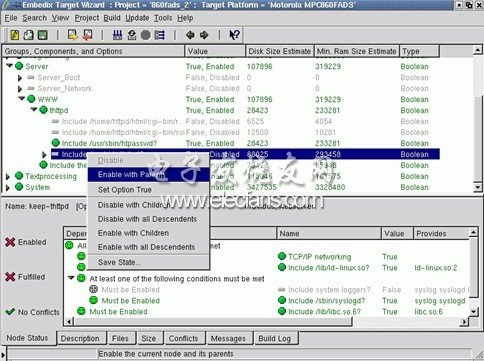
Task: Expand the System group
Action: 8,188
